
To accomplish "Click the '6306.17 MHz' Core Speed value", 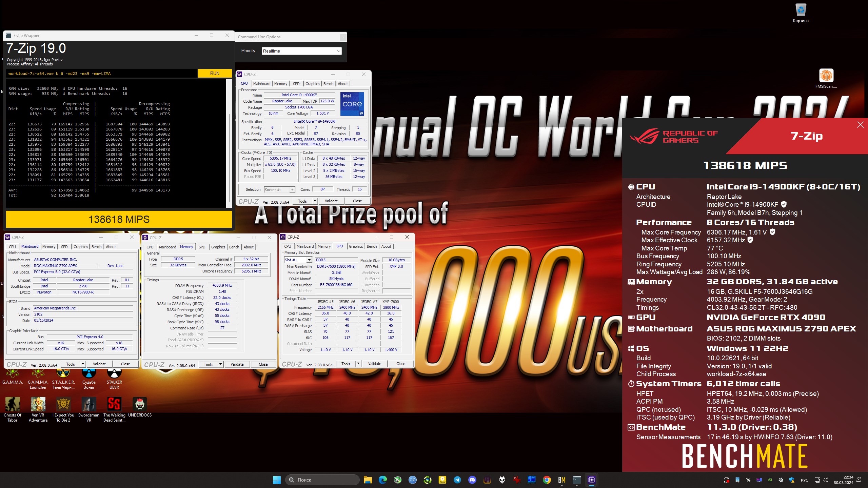I will [x=280, y=158].
